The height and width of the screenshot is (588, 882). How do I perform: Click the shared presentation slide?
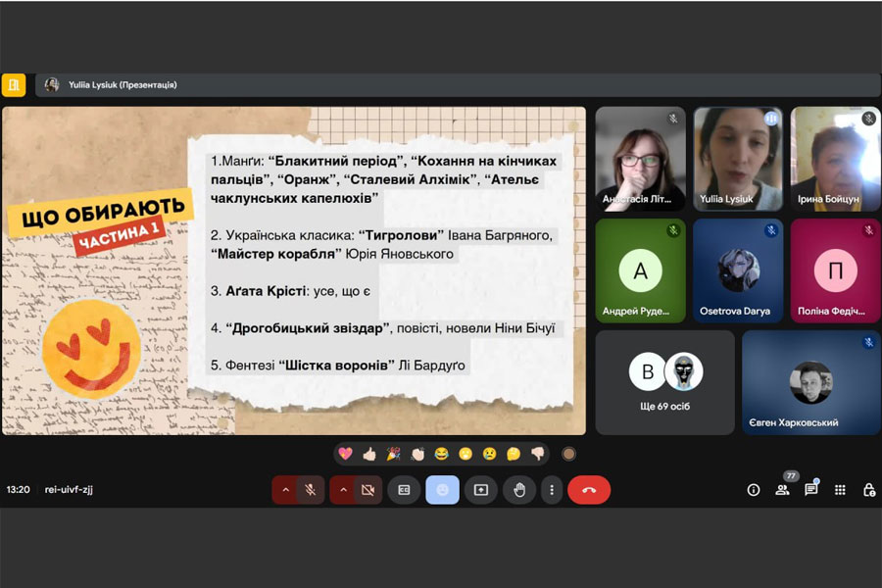coord(294,270)
